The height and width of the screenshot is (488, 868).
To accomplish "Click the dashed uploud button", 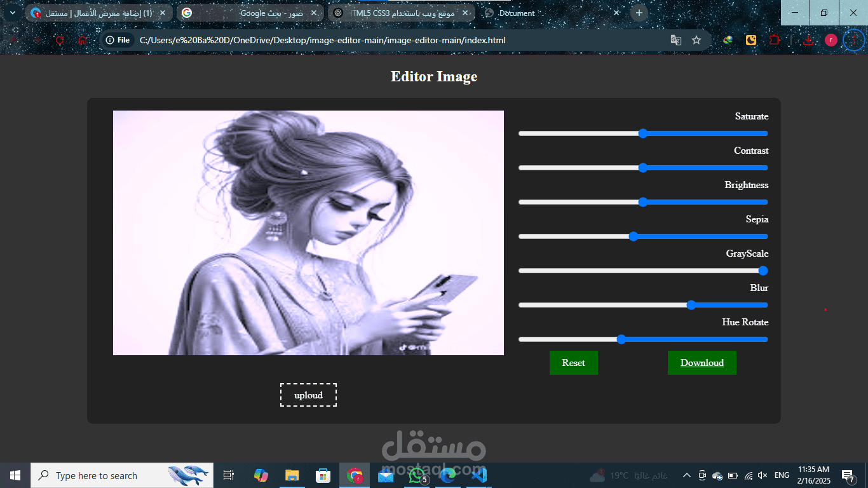I will 308,395.
